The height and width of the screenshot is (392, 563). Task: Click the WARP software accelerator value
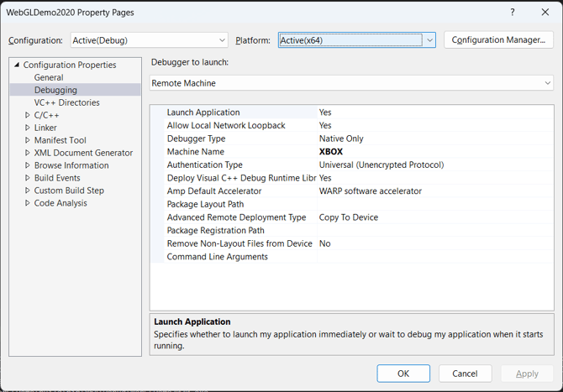371,191
